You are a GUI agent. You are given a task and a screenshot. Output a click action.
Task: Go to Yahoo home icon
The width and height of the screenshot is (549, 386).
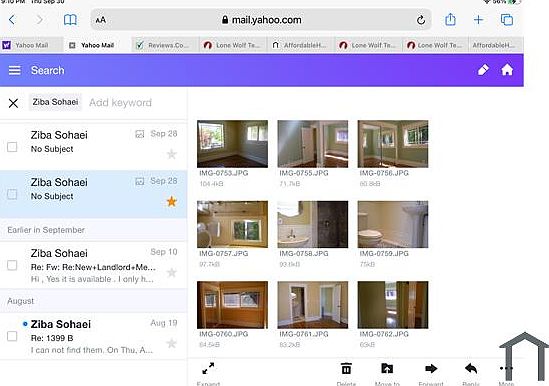coord(507,70)
